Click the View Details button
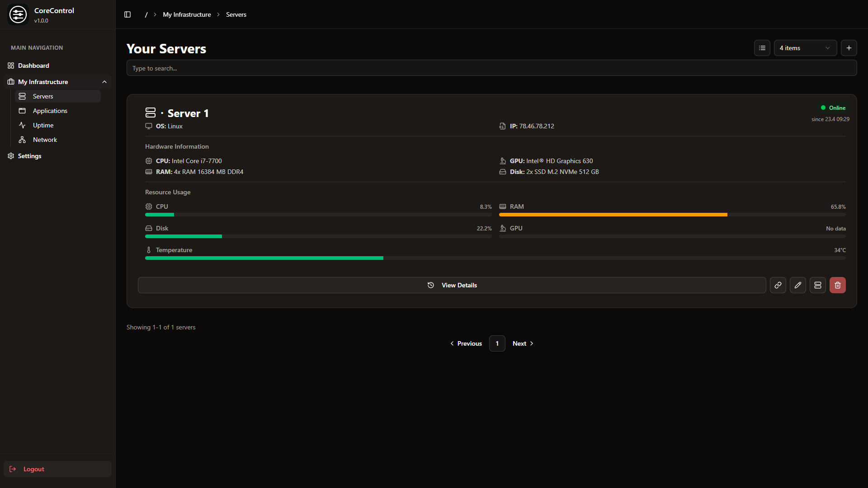The width and height of the screenshot is (868, 488). click(452, 285)
